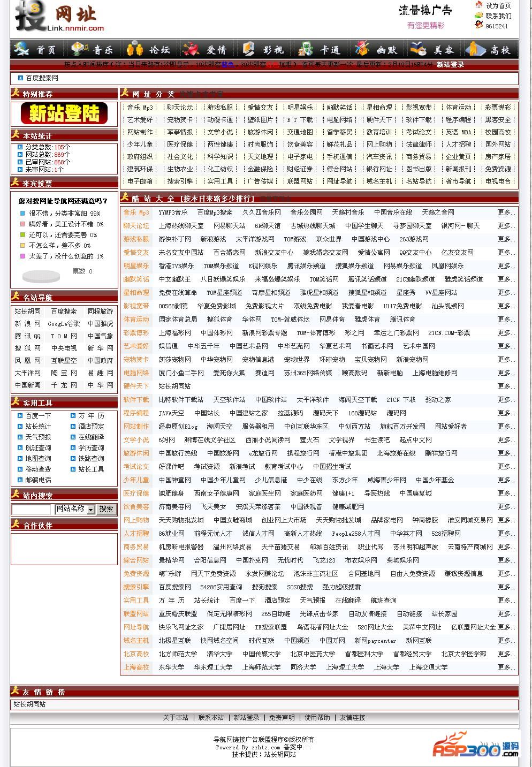Click the 新站登录 link in red bar
The height and width of the screenshot is (767, 532).
pos(450,65)
